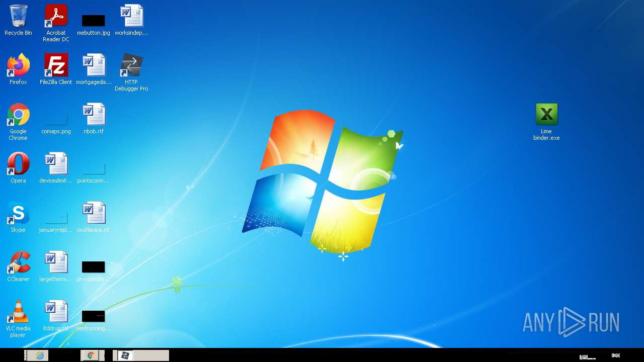Select the mortgagedis… Word document

tap(94, 69)
